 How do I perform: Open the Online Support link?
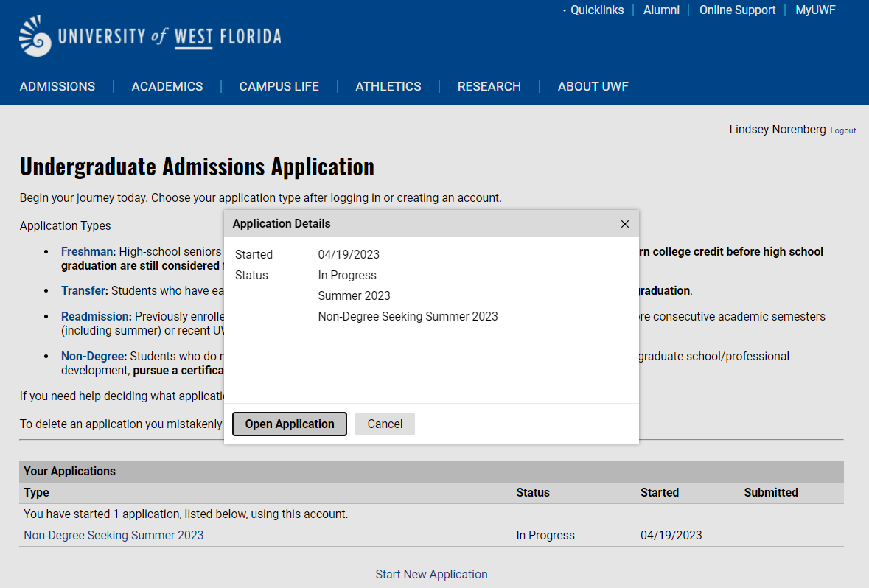(737, 10)
